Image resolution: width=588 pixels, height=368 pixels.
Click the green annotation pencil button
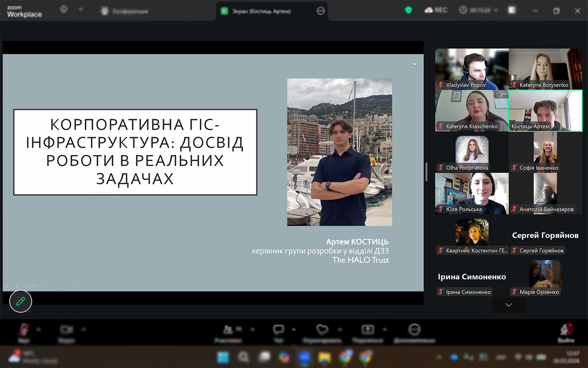pos(21,301)
